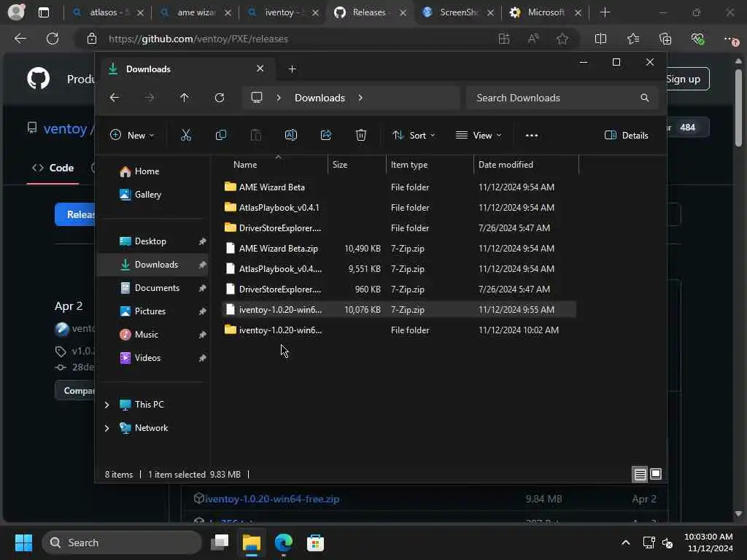
Task: Open the View dropdown menu
Action: pos(479,135)
